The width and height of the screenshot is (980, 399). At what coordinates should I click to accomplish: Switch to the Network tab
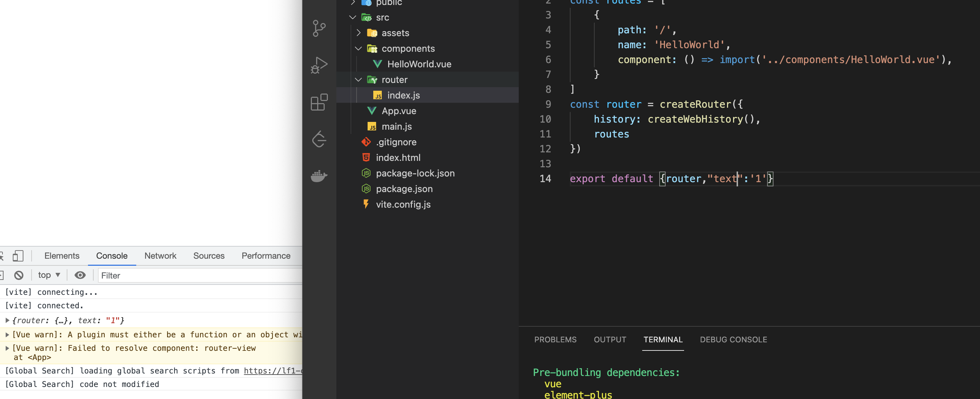click(x=160, y=256)
